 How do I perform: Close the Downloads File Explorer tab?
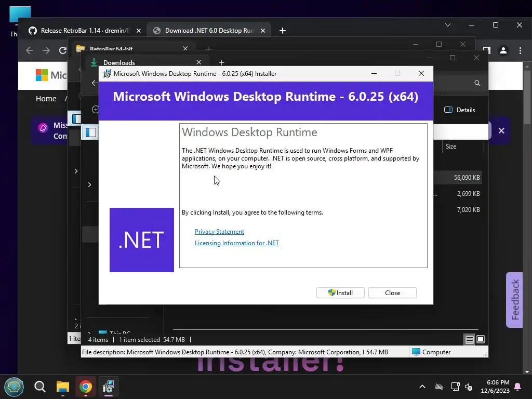199,62
